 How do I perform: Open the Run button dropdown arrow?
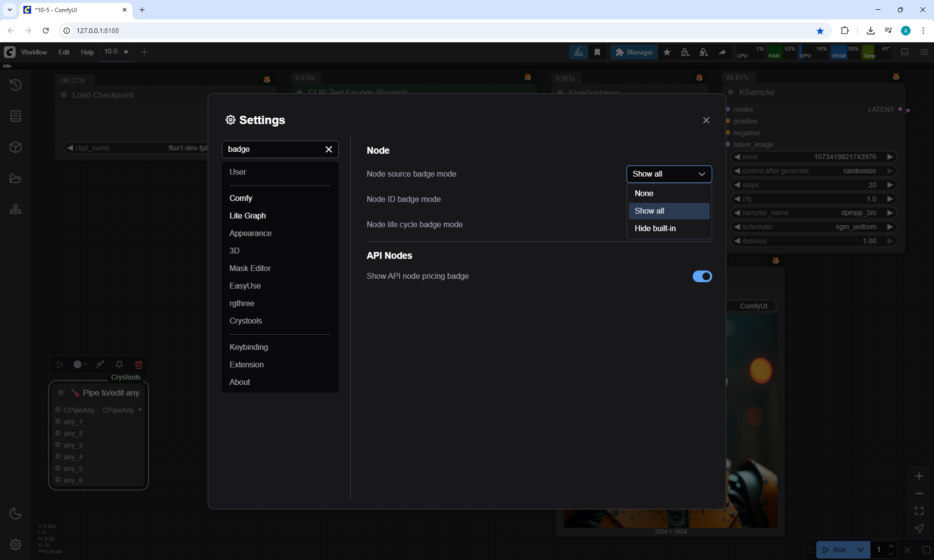[860, 550]
